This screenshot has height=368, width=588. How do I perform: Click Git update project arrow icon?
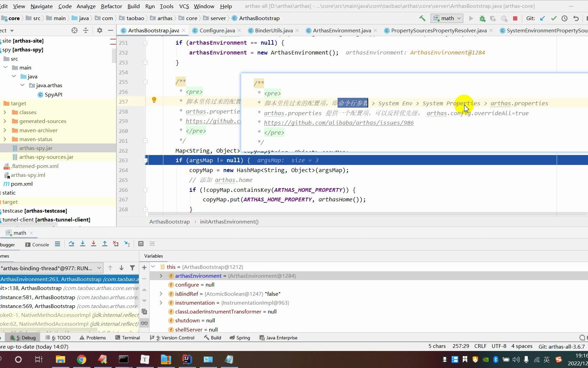(x=542, y=18)
